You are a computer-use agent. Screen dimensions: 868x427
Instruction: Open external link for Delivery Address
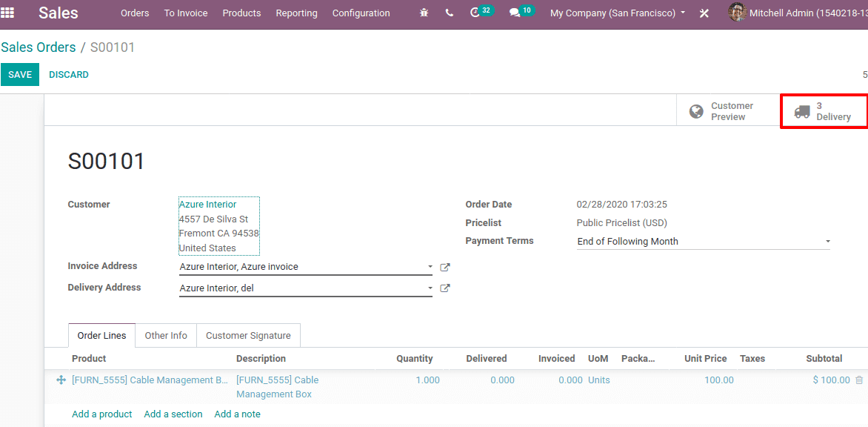[444, 288]
